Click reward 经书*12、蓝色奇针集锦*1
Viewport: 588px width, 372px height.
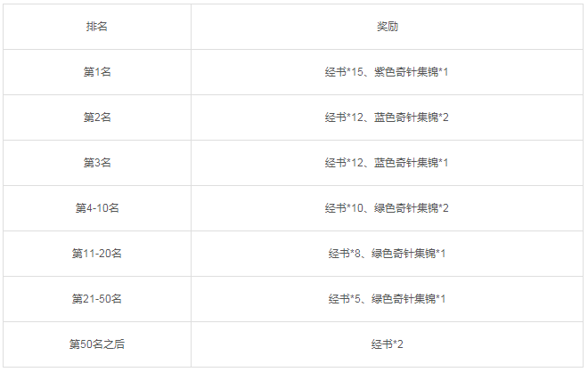387,163
